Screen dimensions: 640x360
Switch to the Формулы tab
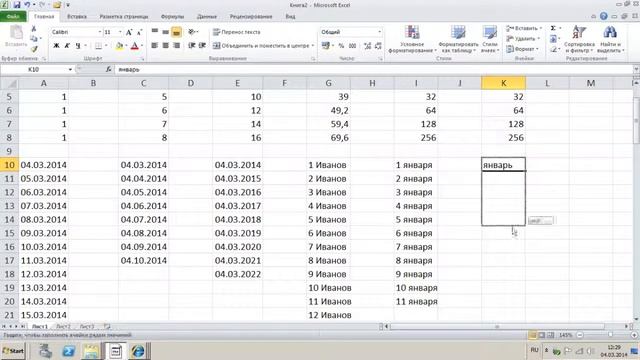pos(172,17)
